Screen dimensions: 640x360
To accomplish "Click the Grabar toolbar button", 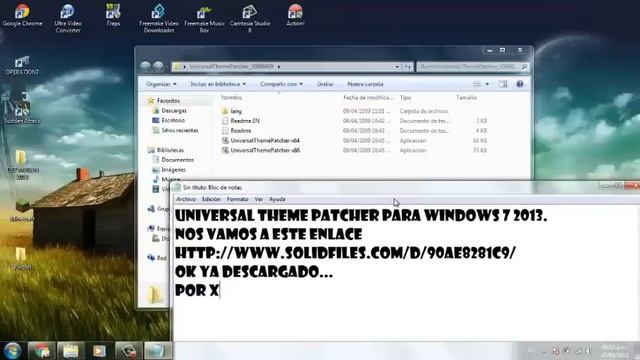I will tap(325, 84).
